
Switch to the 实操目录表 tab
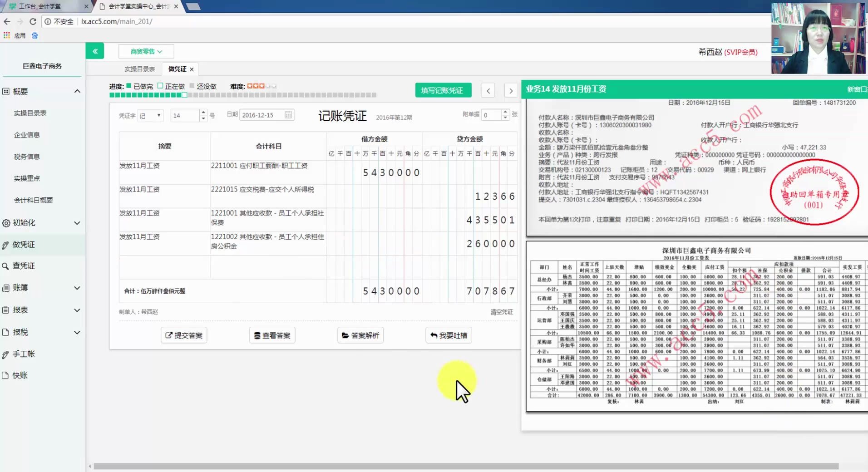(x=139, y=69)
